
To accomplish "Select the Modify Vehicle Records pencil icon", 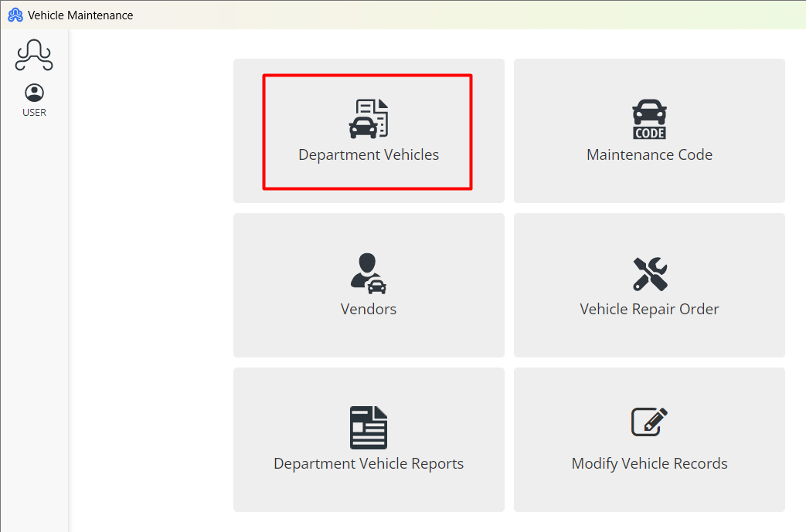I will tap(649, 422).
